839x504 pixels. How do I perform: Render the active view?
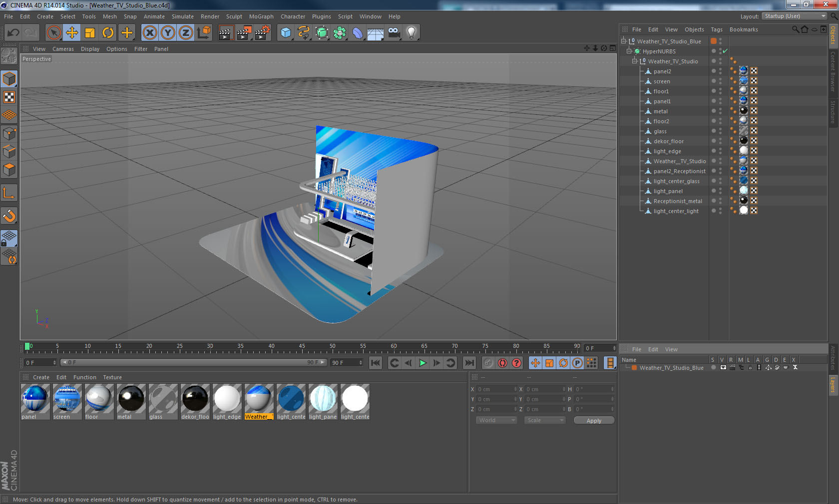226,33
